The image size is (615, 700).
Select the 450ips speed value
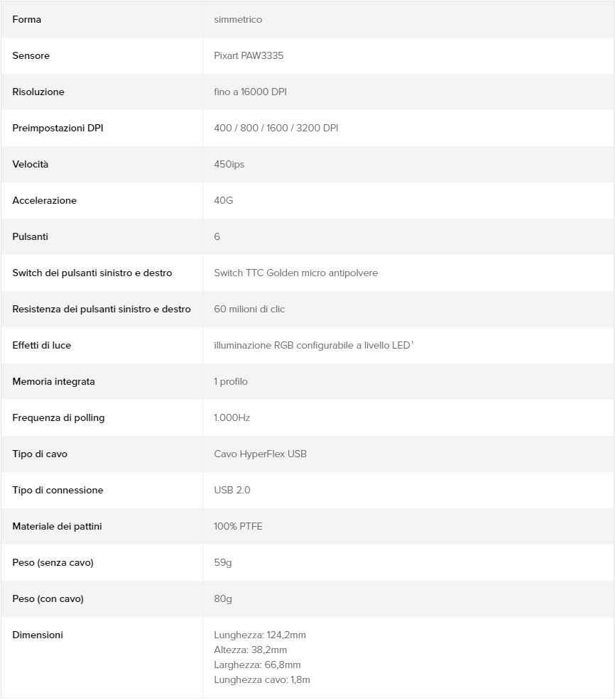tap(229, 164)
